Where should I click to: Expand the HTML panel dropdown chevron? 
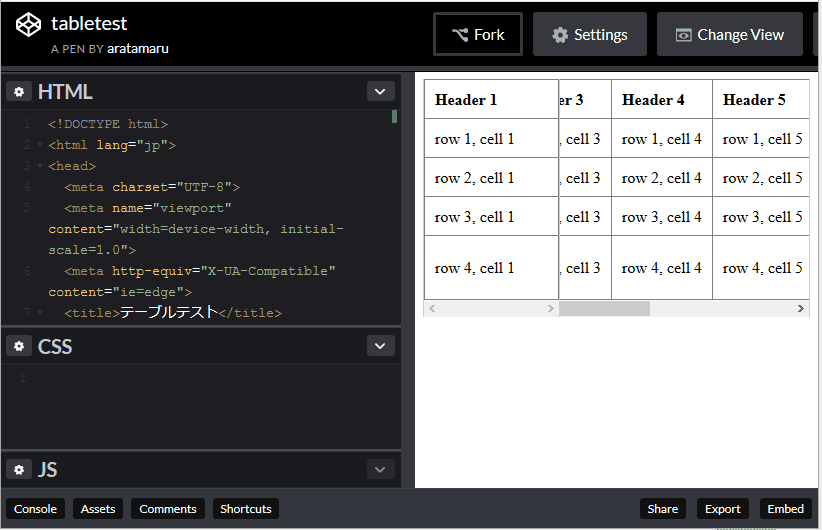(380, 92)
